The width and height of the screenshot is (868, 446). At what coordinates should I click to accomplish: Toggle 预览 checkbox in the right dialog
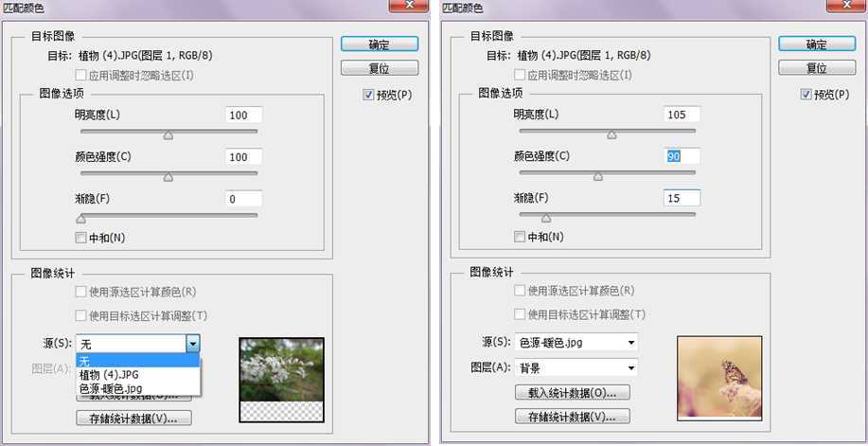click(x=806, y=95)
